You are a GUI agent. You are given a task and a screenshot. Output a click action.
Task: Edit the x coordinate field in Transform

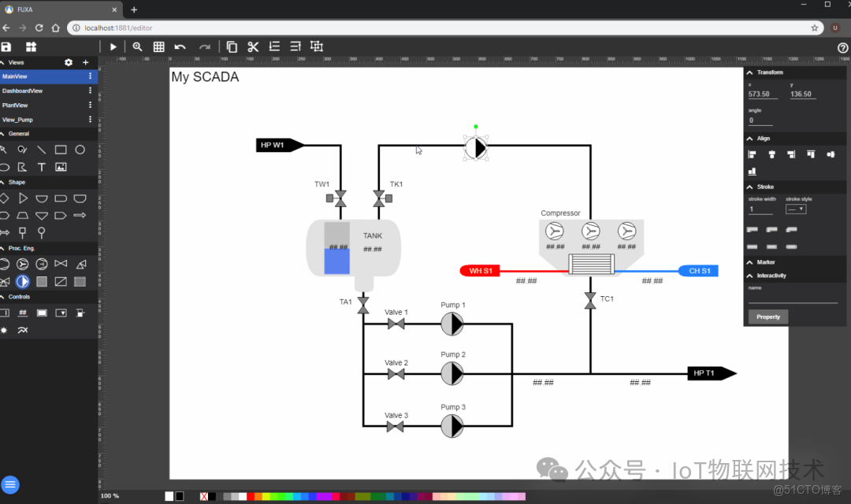click(x=759, y=94)
